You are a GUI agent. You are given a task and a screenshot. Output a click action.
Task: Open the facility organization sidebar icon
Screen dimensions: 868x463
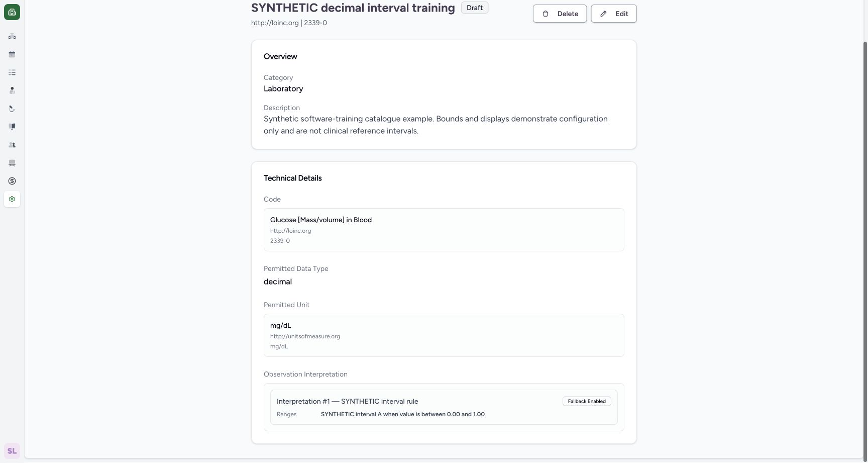pos(12,36)
